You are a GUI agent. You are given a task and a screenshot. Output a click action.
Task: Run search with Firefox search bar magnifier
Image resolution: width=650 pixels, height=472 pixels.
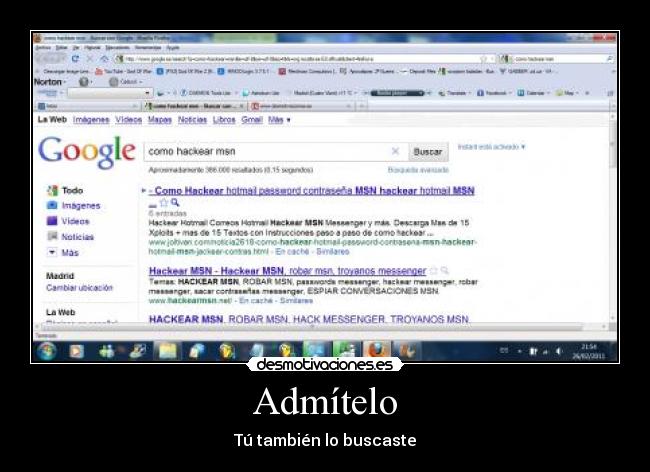pyautogui.click(x=610, y=59)
